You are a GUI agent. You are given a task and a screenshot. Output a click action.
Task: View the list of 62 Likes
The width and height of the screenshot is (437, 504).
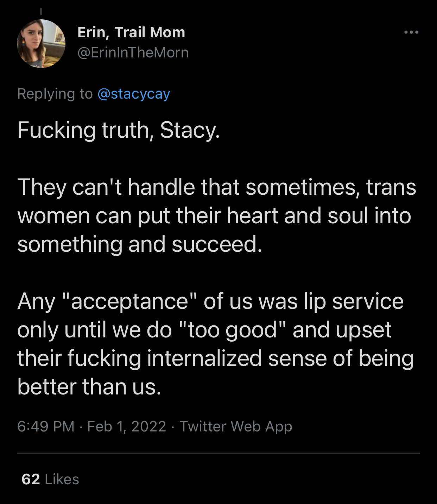50,479
